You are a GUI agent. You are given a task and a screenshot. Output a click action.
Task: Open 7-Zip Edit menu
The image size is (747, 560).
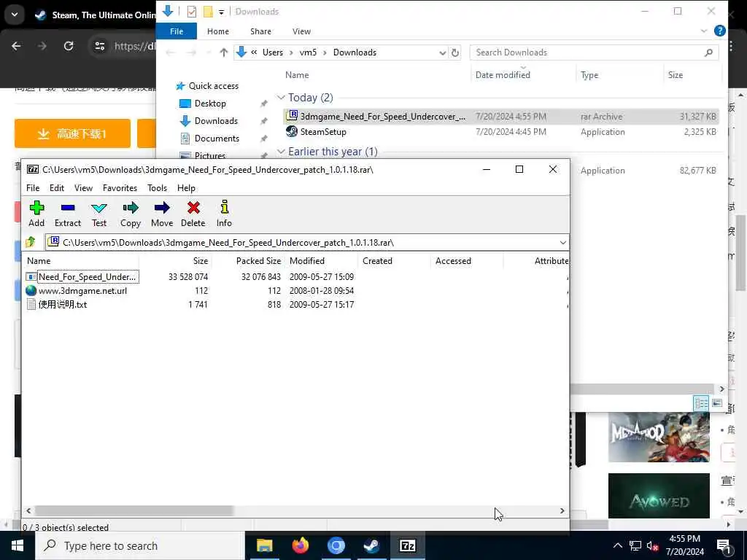[57, 188]
